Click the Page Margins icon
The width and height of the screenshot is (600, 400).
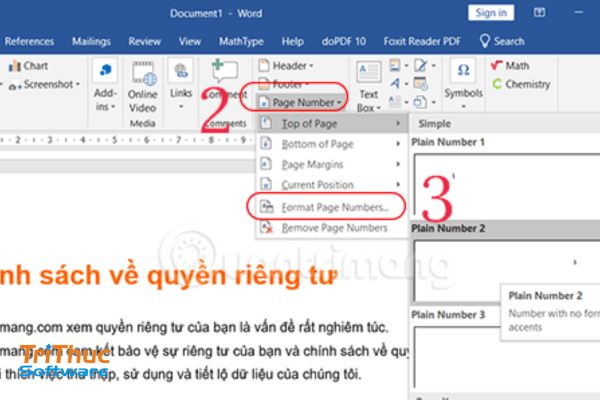(266, 164)
